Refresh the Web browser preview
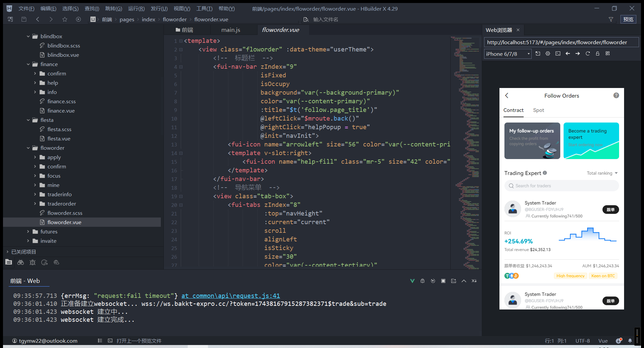Screen dimensions: 644x348 [x=588, y=53]
